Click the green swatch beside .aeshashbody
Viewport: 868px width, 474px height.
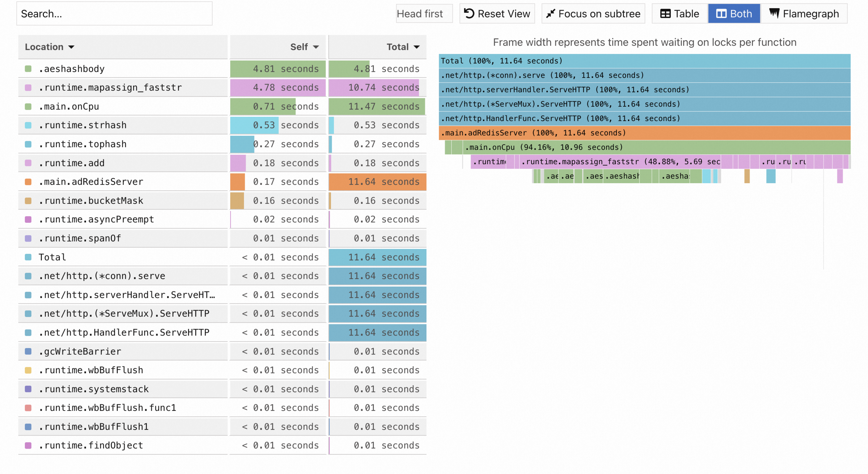[28, 69]
